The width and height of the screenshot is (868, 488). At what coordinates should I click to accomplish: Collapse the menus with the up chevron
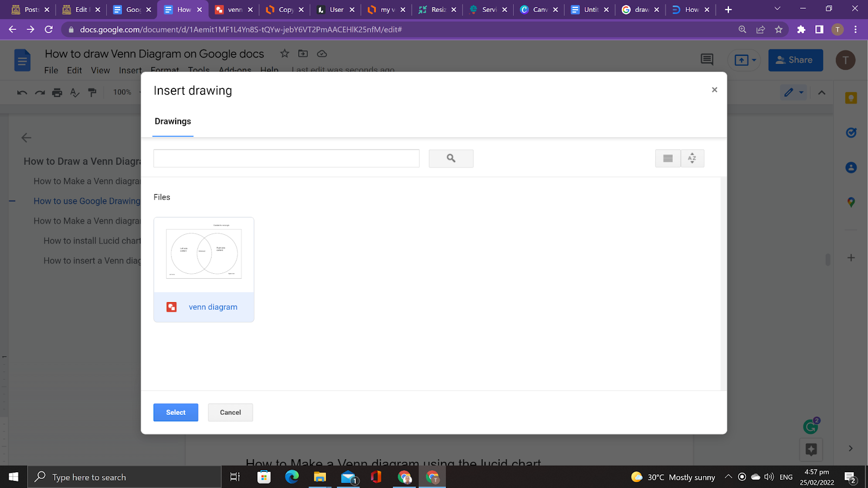[x=822, y=92]
